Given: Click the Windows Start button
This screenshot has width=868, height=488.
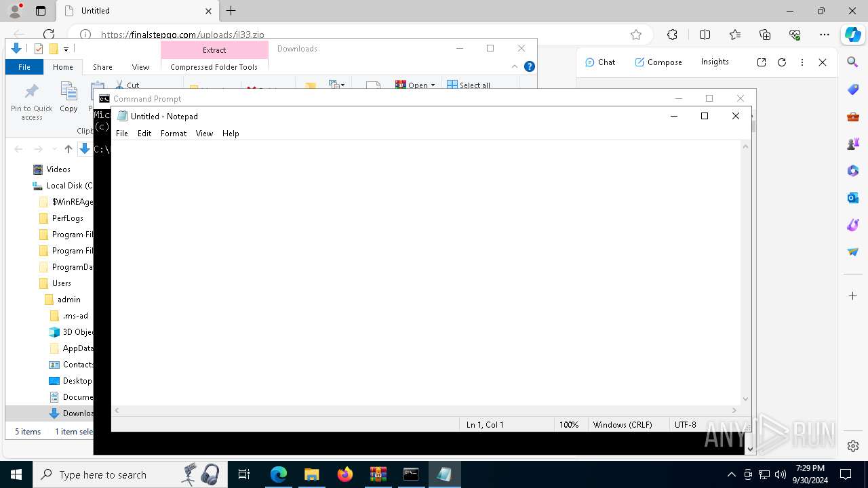Looking at the screenshot, I should click(x=16, y=474).
